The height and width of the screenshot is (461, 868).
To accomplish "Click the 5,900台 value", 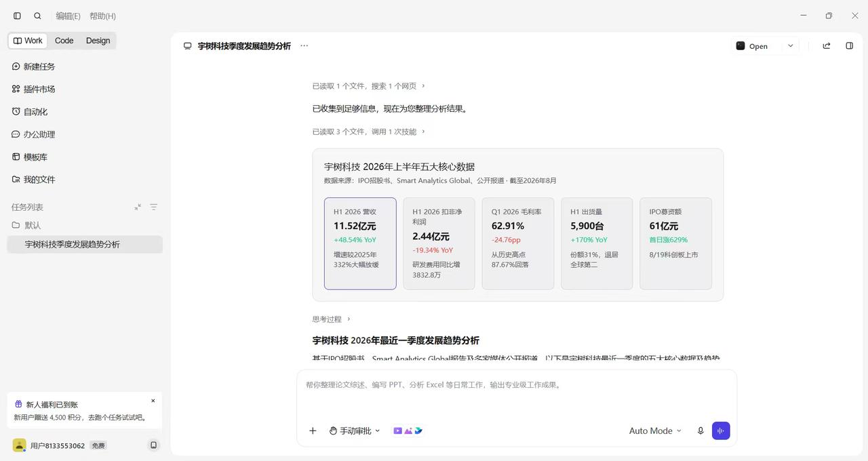I will pos(587,226).
